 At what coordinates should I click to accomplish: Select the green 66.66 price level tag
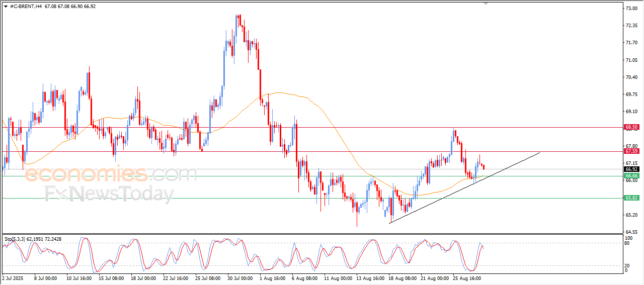tap(631, 176)
